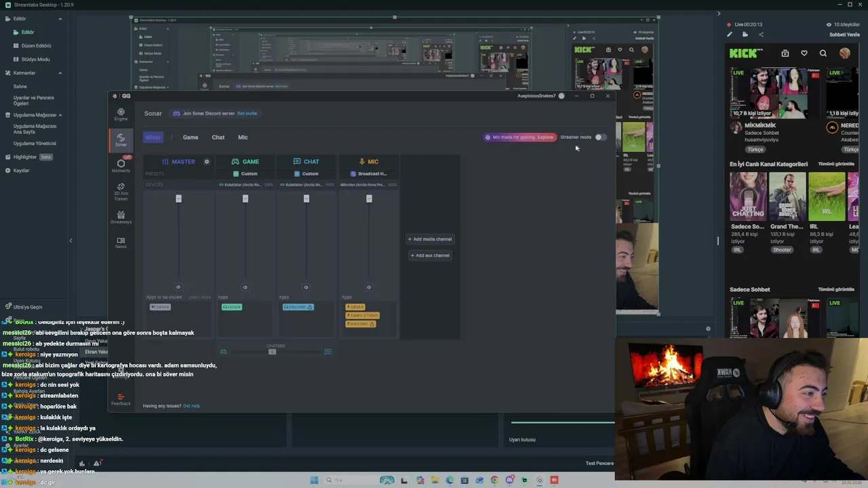868x488 pixels.
Task: Click ChatMix balance slider handle
Action: [x=272, y=352]
